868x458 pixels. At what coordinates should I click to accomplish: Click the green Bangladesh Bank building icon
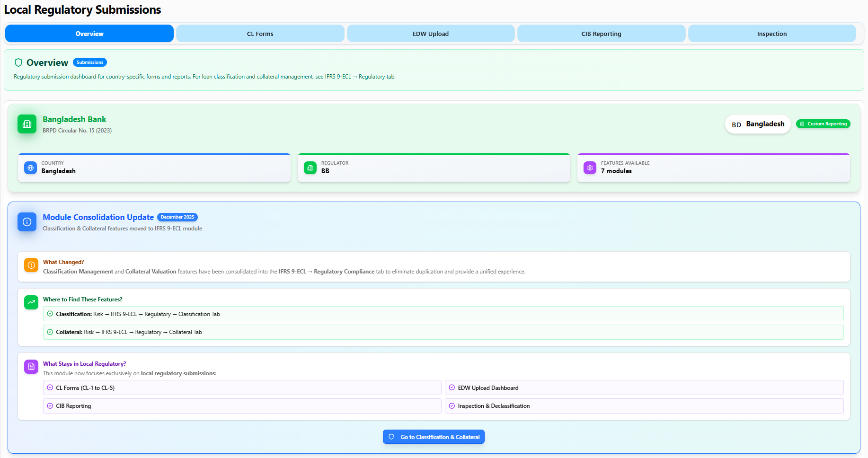pyautogui.click(x=27, y=124)
